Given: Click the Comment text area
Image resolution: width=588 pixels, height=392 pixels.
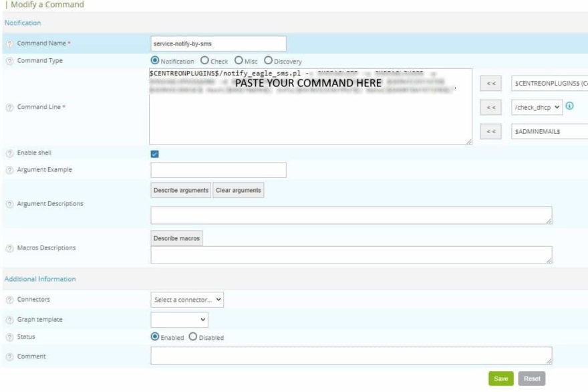Looking at the screenshot, I should [x=351, y=356].
